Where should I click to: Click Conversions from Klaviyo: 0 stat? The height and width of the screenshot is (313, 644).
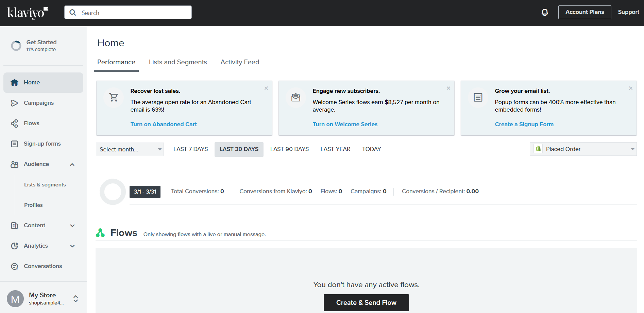[276, 192]
